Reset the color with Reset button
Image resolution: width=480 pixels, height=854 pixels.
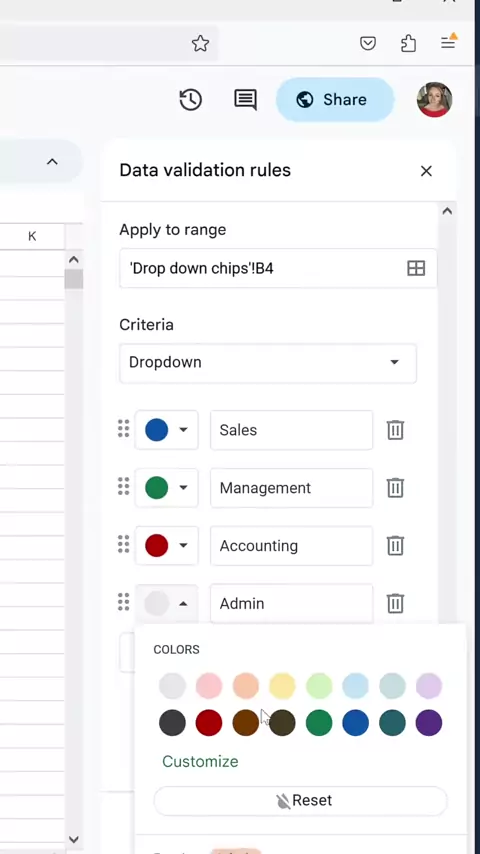coord(300,801)
